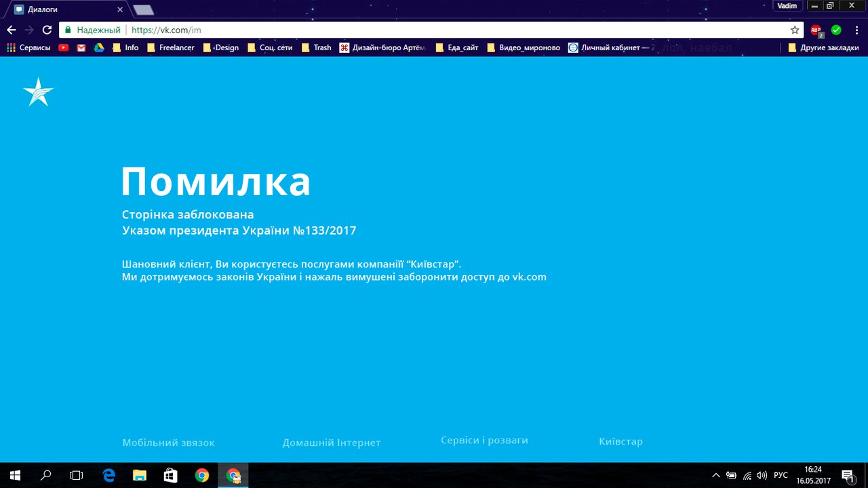Go back to the previous page

coord(11,30)
